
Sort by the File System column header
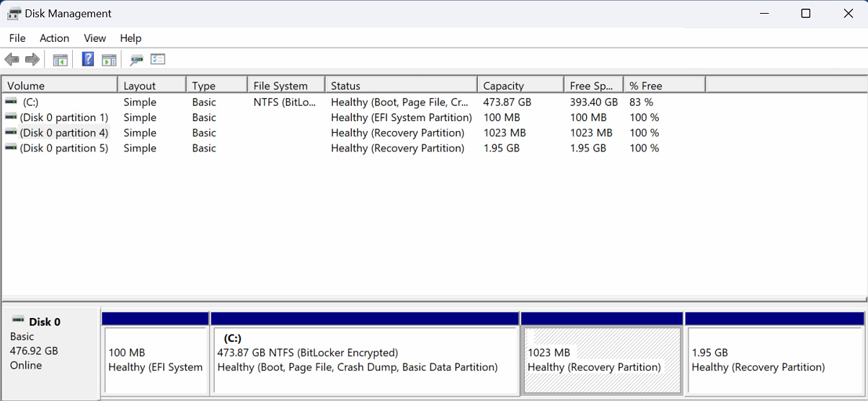coord(286,85)
